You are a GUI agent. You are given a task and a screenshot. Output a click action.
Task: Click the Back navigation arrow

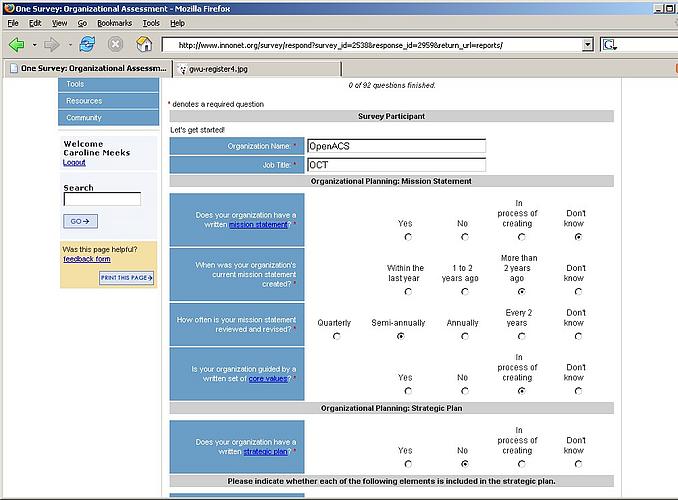[17, 45]
